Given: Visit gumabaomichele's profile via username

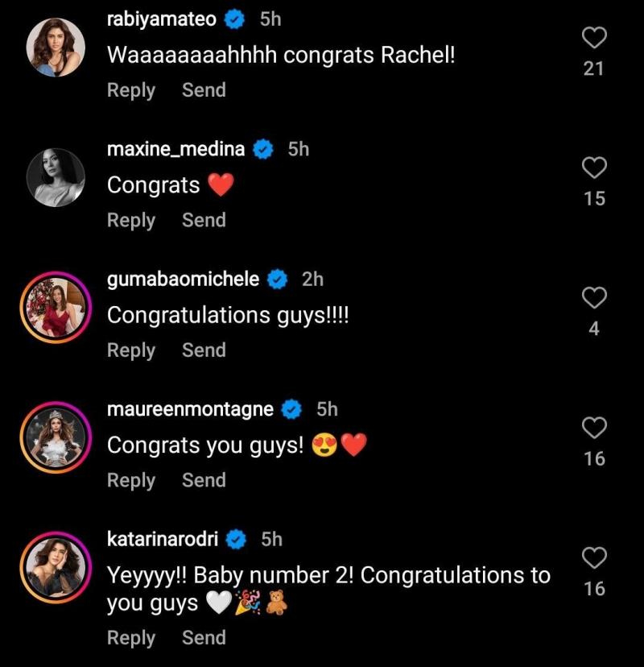Looking at the screenshot, I should (183, 280).
